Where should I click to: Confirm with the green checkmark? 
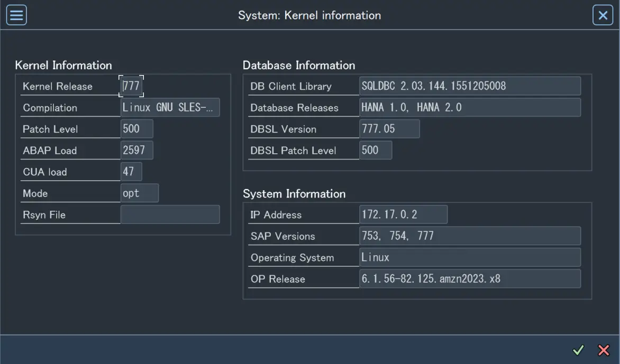578,350
